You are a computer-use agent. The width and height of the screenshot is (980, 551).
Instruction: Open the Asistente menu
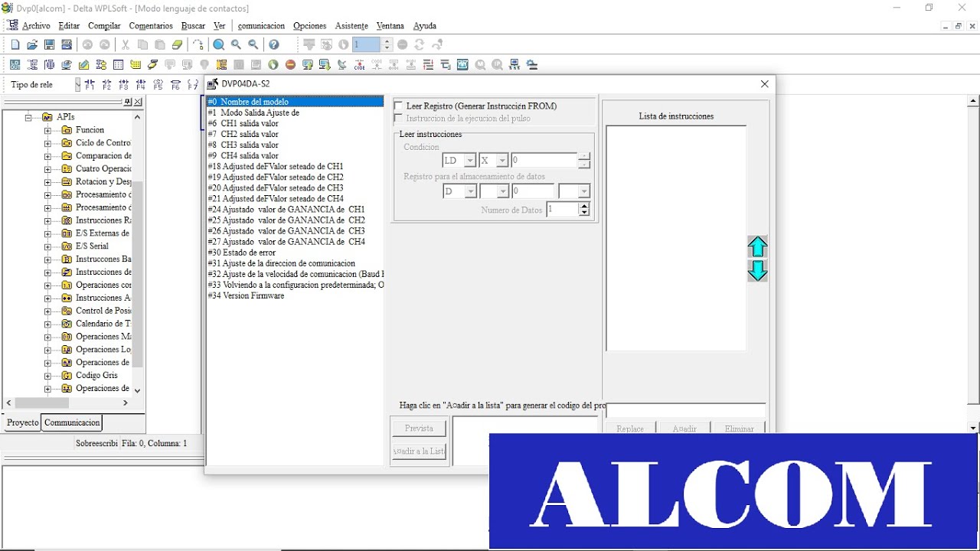(351, 26)
